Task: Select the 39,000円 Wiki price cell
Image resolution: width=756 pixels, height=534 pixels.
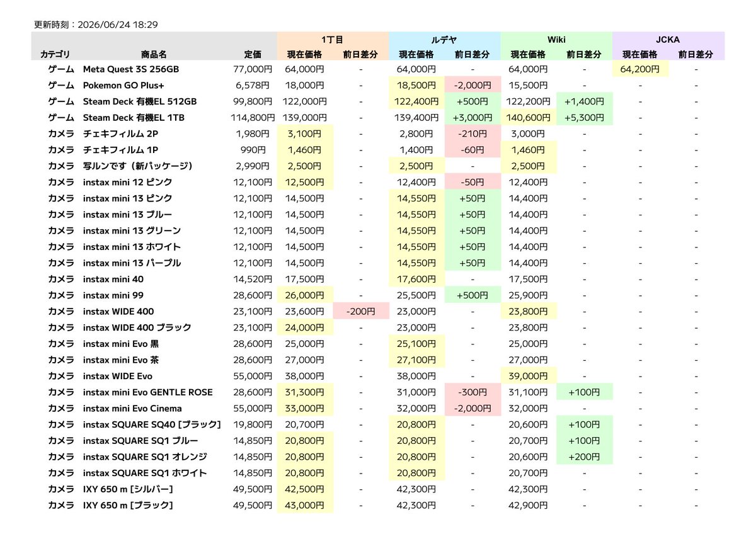Action: click(x=529, y=376)
